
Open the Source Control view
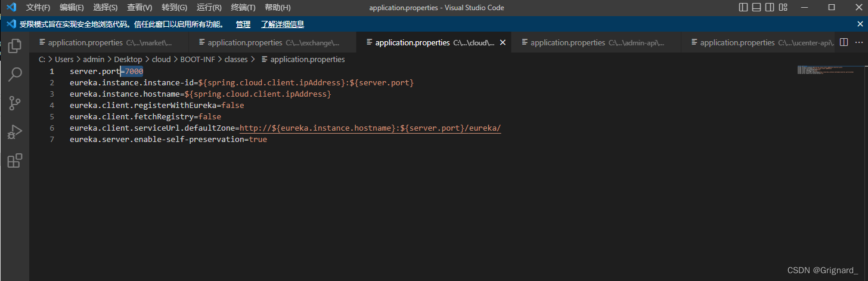(x=15, y=103)
